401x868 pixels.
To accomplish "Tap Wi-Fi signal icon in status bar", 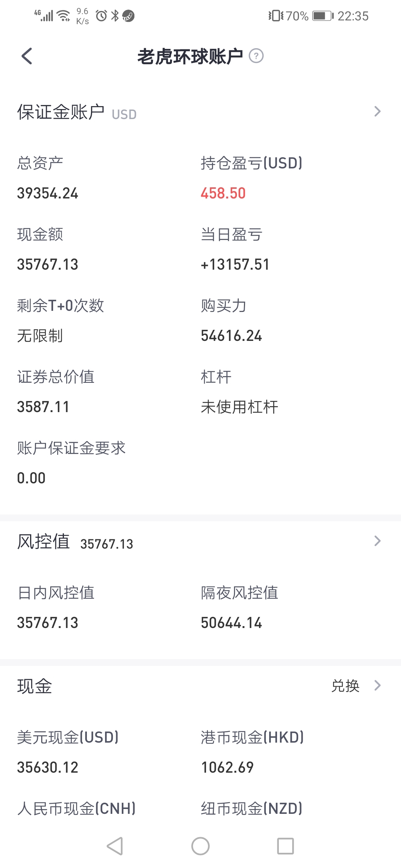I will [x=64, y=16].
